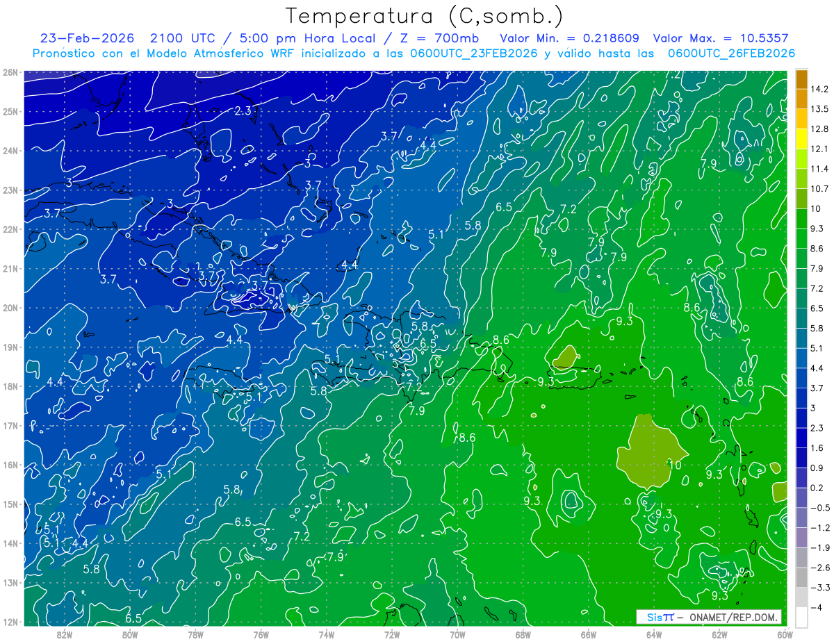Click the '23N' latitude axis label
Screen dimensions: 834x644
coord(10,190)
